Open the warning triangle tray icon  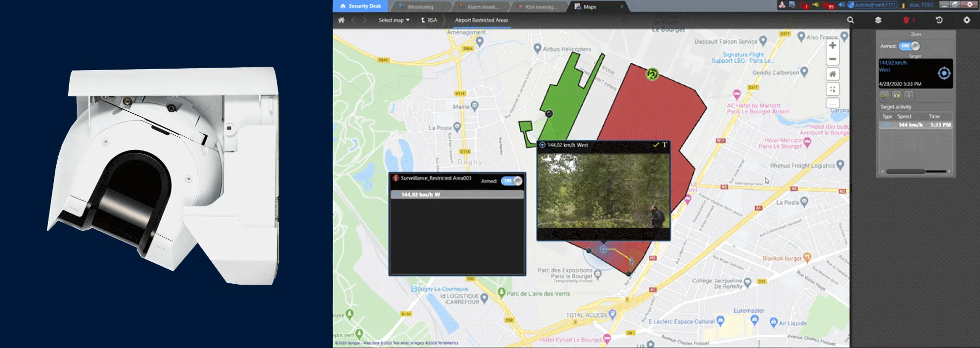coord(782,5)
